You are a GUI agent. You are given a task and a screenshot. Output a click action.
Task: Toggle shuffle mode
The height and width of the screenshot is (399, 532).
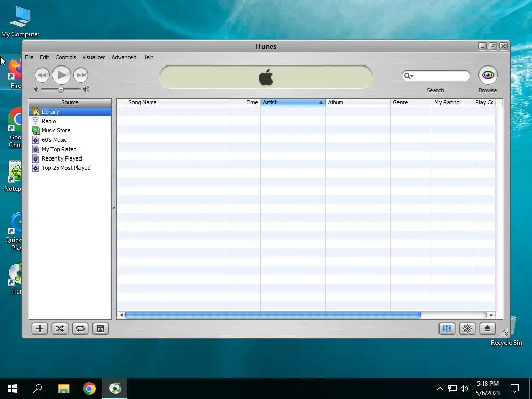click(x=60, y=328)
